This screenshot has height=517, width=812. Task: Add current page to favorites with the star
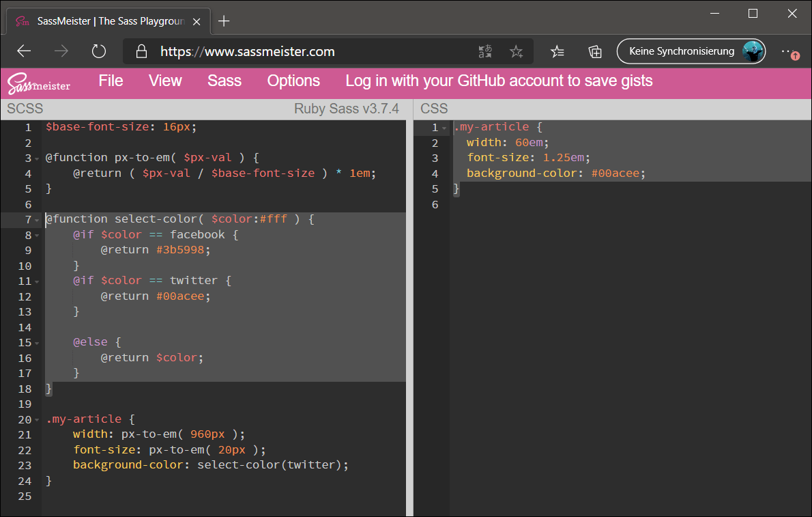tap(517, 51)
